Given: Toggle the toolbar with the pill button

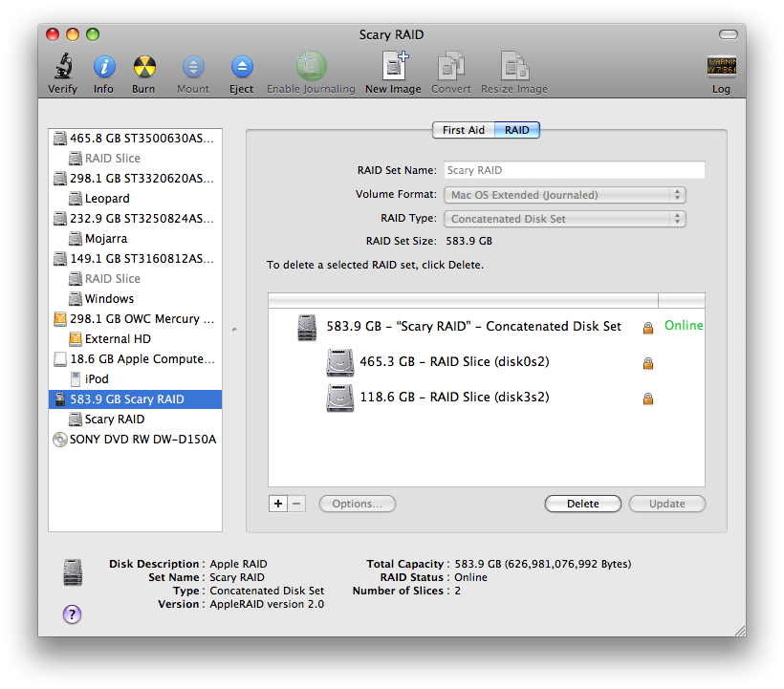Looking at the screenshot, I should (729, 34).
